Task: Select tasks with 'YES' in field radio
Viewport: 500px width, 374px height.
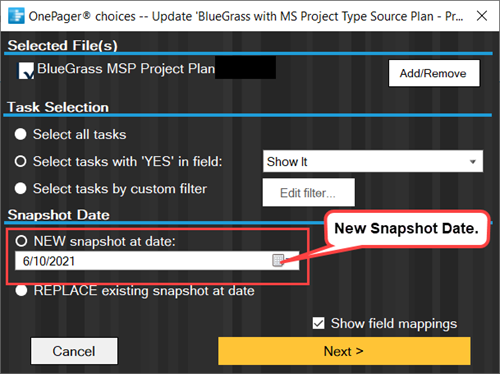Action: pos(20,161)
